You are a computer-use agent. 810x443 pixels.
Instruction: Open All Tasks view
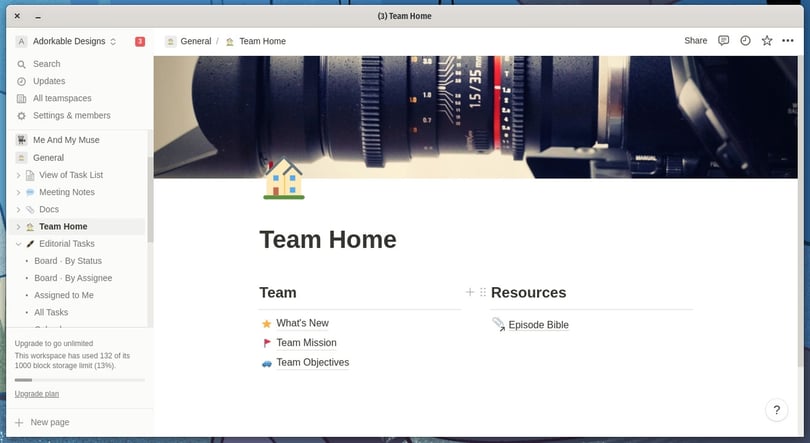click(51, 312)
